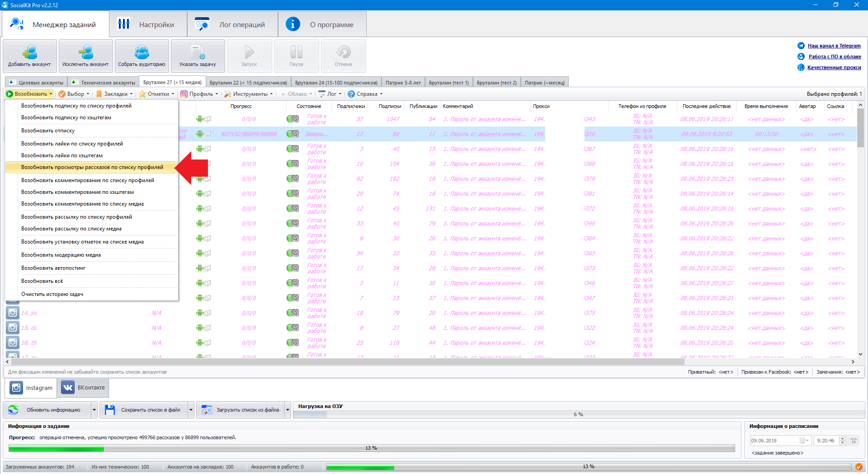Click the Пауза pause icon
This screenshot has width=868, height=474.
point(297,52)
